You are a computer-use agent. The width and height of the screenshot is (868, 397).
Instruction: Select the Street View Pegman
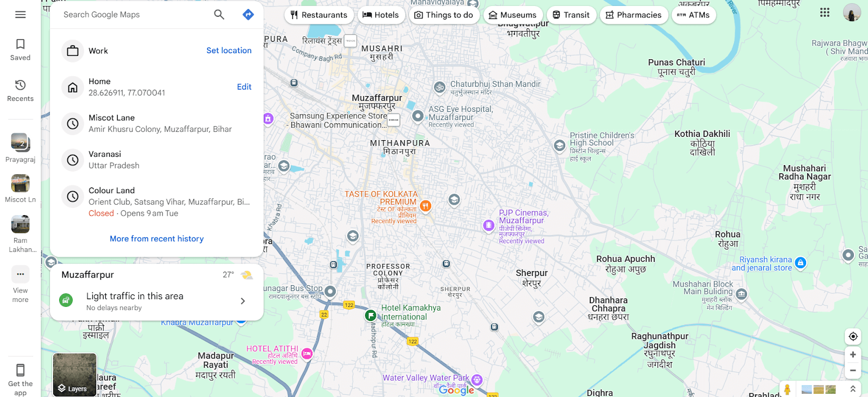point(787,389)
